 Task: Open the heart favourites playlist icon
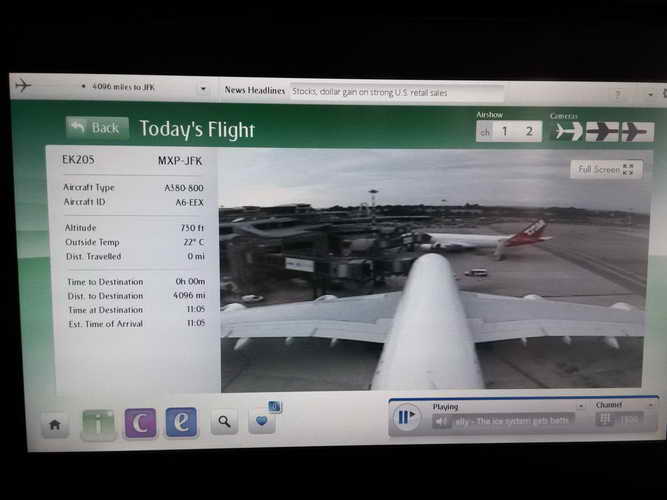point(262,420)
